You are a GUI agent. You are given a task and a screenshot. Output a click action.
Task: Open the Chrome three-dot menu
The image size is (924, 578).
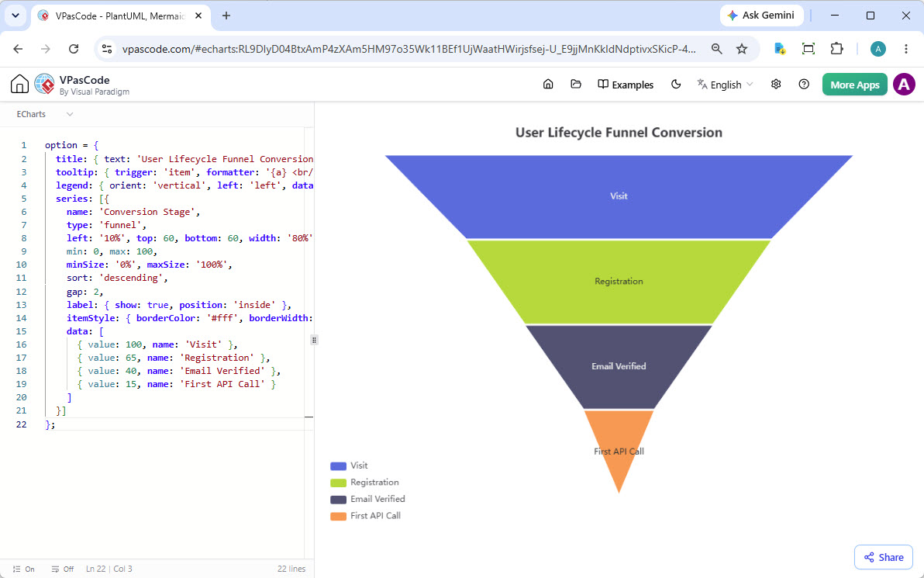[906, 49]
